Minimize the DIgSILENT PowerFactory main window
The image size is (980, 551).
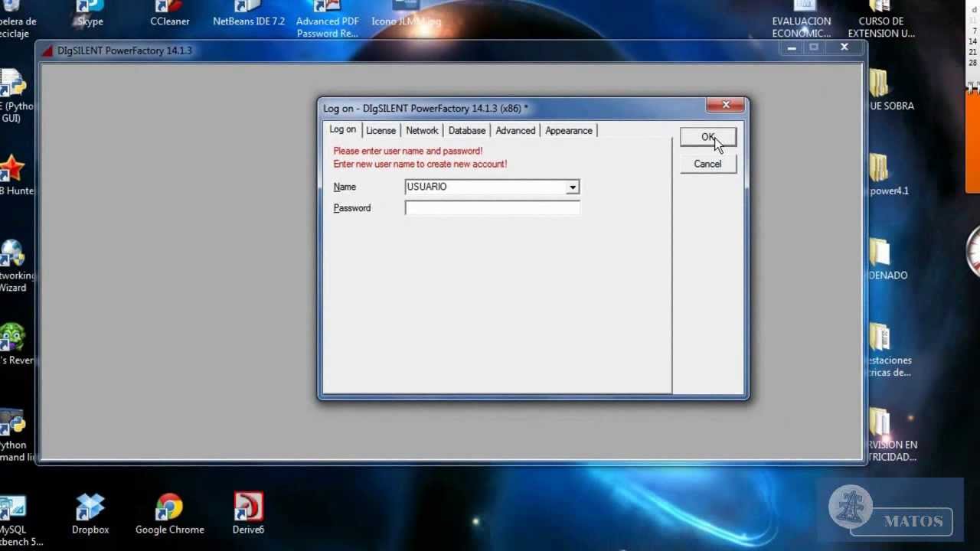[x=792, y=47]
